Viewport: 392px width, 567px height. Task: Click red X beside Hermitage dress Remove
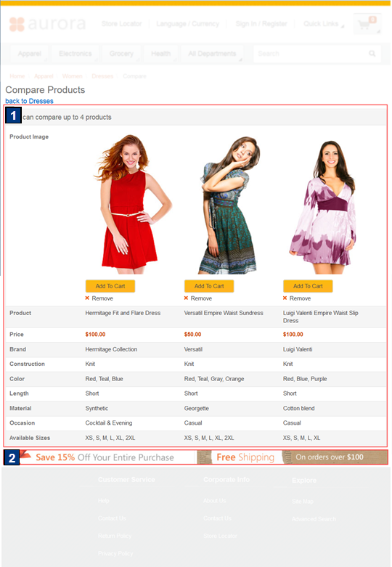[x=87, y=298]
